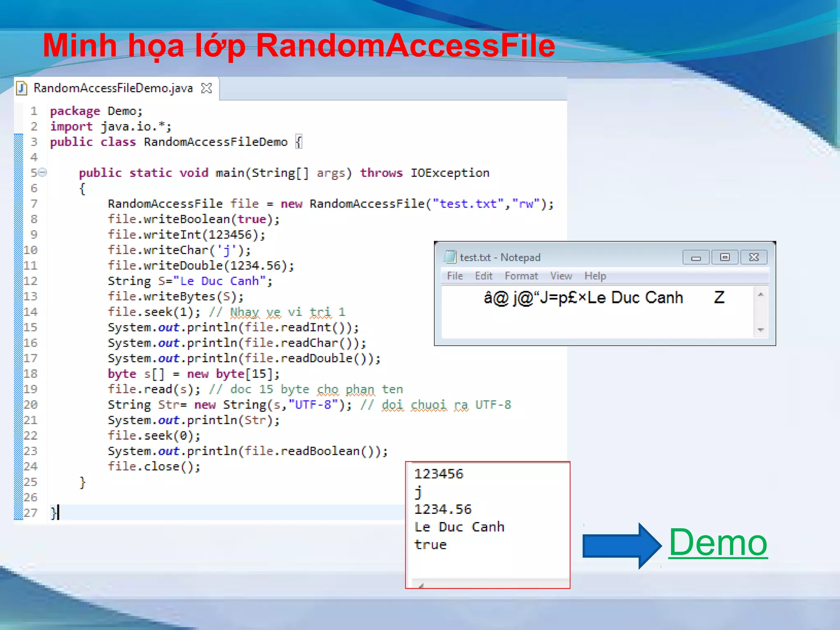Image resolution: width=840 pixels, height=630 pixels.
Task: Click 'import java.io.*;' on line 2
Action: 111,127
